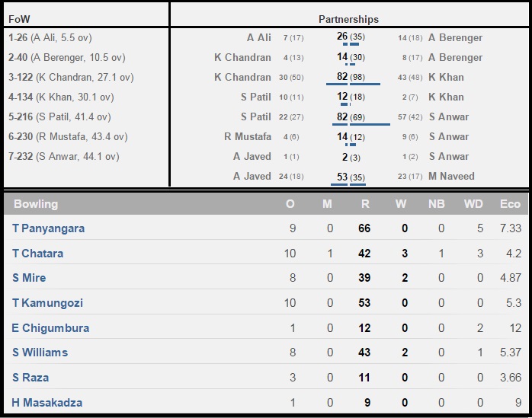Open T Kamungozi player page
The image size is (532, 418).
click(47, 303)
